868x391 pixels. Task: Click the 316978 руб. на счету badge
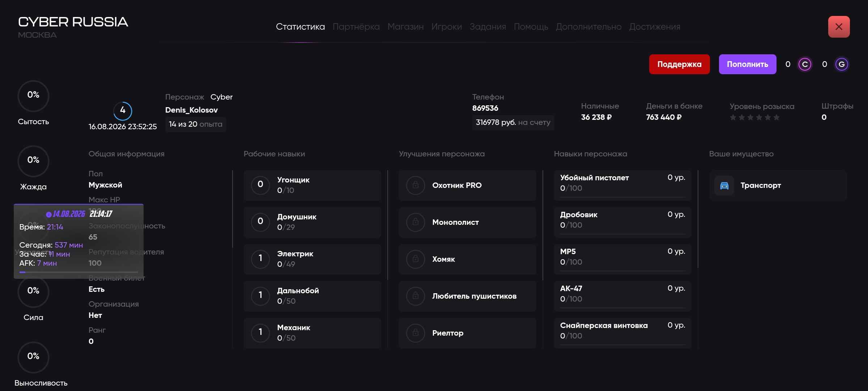tap(513, 123)
